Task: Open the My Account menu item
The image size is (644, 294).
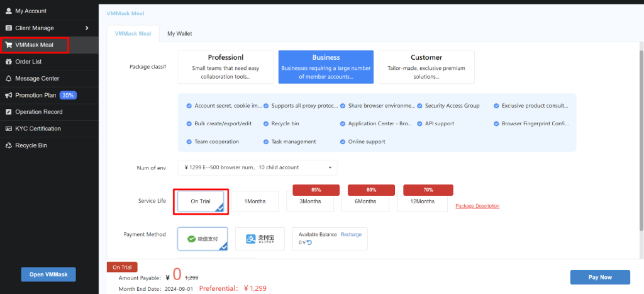Action: [49, 11]
